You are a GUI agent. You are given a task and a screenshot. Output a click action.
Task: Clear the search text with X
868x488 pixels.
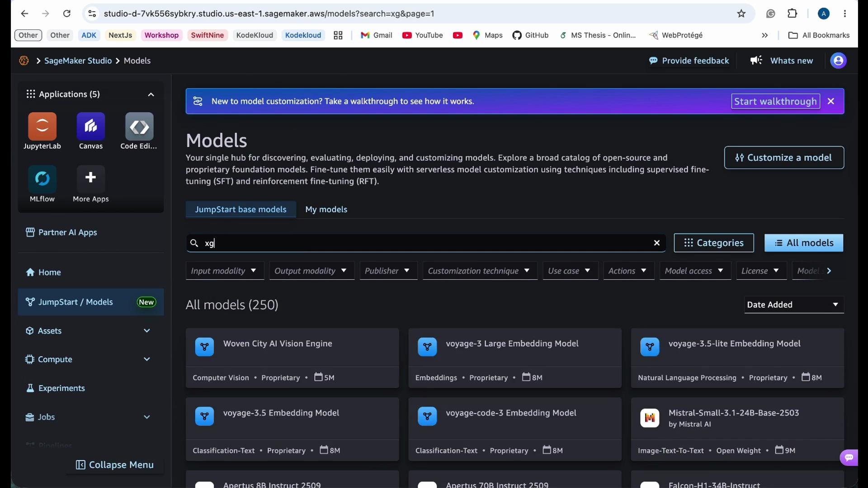[x=657, y=243]
